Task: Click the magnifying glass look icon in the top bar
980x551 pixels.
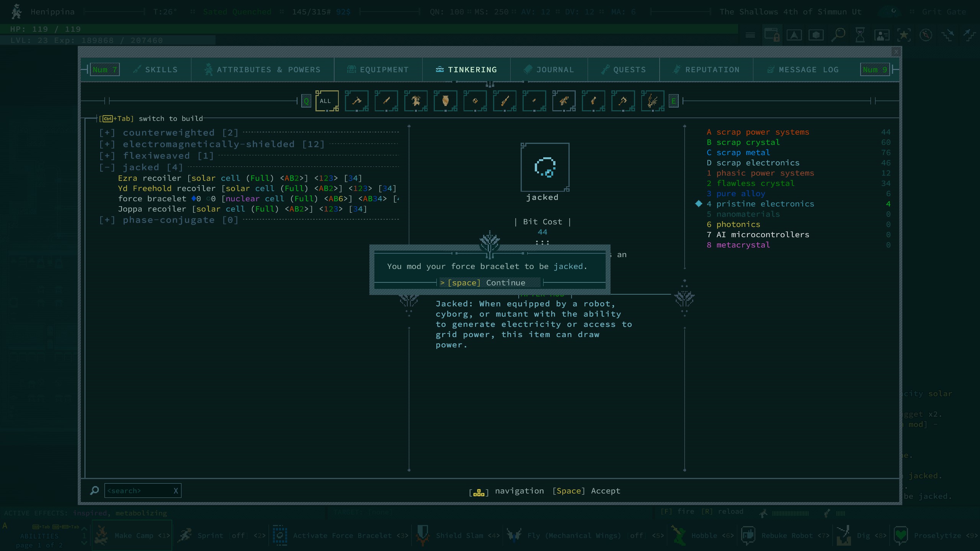Action: click(838, 35)
